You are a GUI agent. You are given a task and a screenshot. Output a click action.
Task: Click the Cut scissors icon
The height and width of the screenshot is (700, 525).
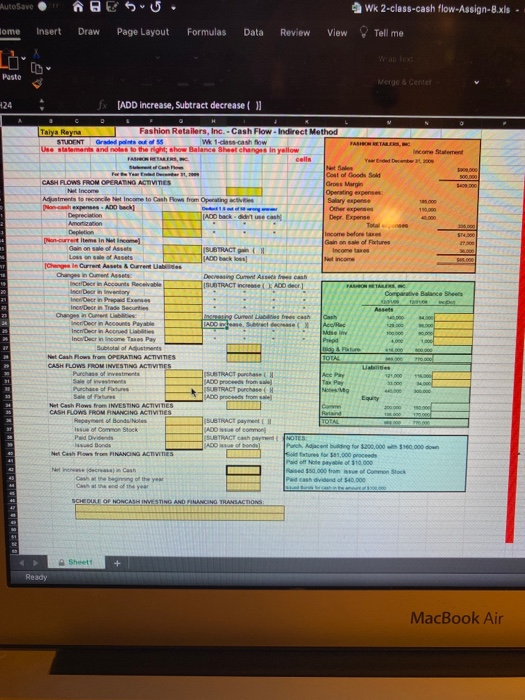[37, 55]
